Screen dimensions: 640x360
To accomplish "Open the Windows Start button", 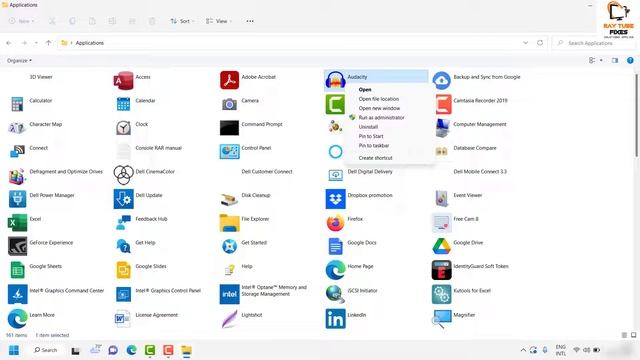I will click(14, 350).
